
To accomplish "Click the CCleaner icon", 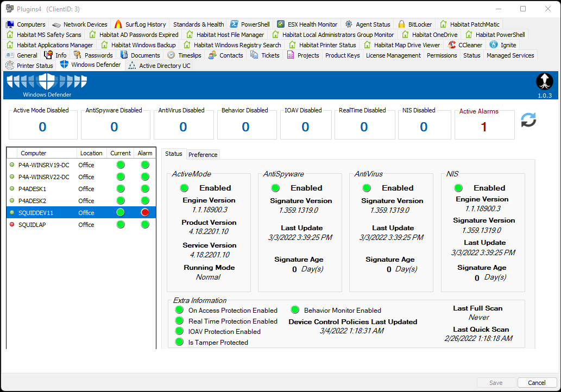I will 452,45.
